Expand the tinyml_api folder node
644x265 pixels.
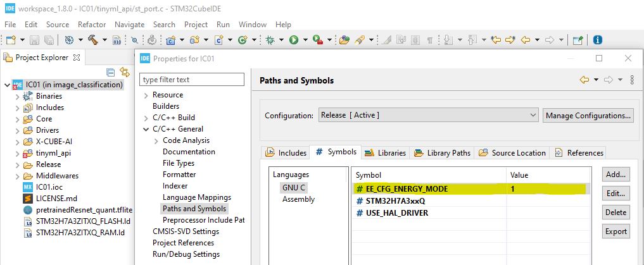[17, 154]
